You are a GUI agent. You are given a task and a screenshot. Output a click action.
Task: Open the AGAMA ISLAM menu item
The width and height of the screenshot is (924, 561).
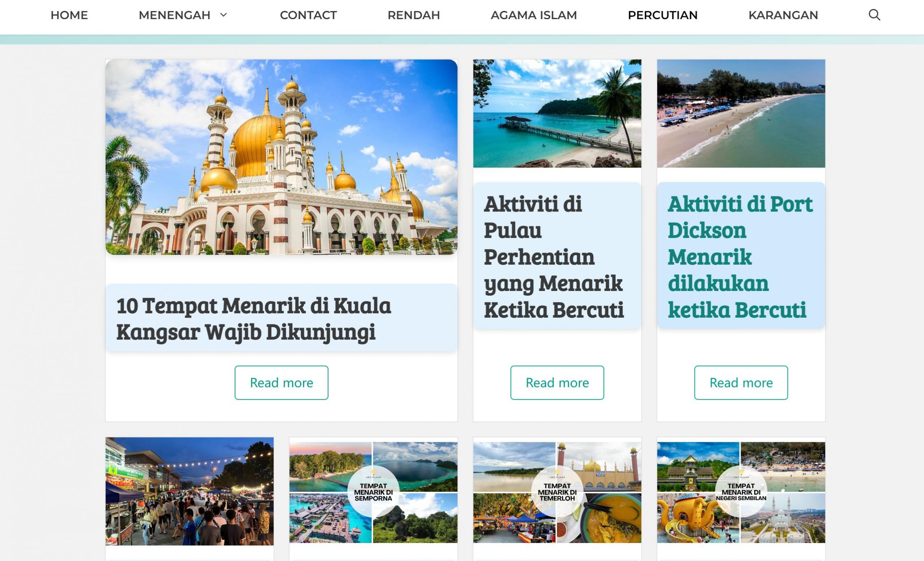[x=533, y=15]
